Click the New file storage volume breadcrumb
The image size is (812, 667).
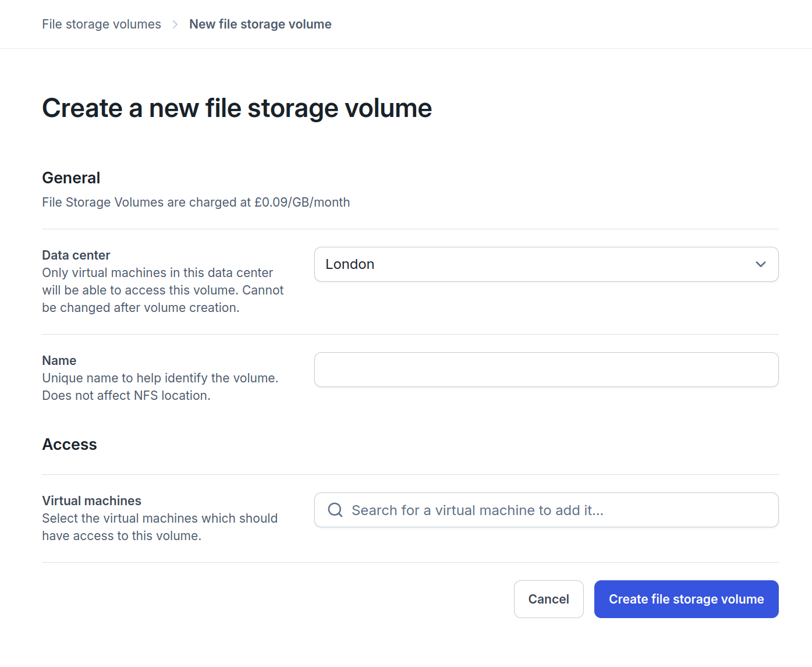coord(260,24)
